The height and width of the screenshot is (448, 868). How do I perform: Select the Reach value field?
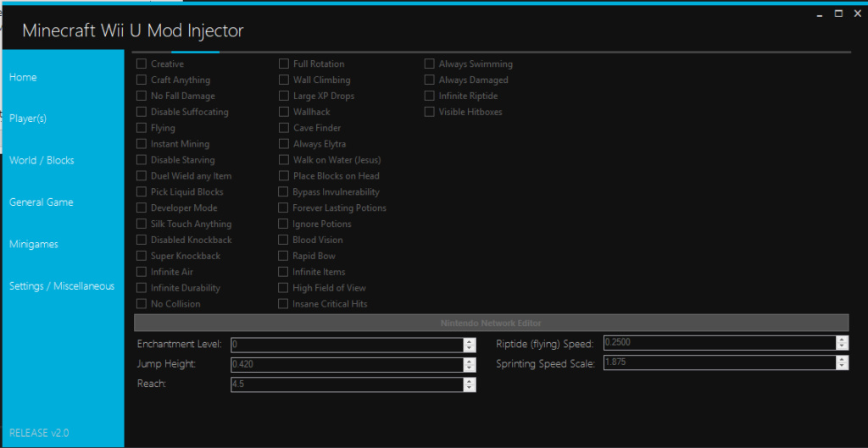[347, 385]
